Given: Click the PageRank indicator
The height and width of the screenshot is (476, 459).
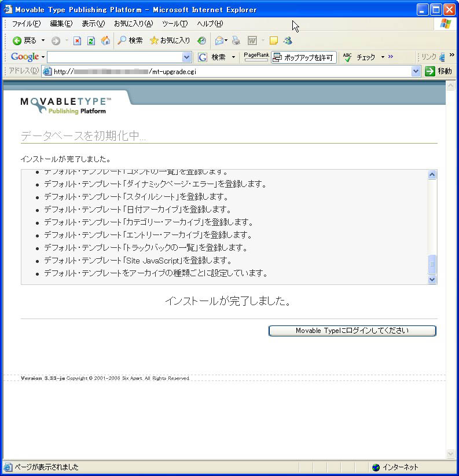Looking at the screenshot, I should 256,57.
